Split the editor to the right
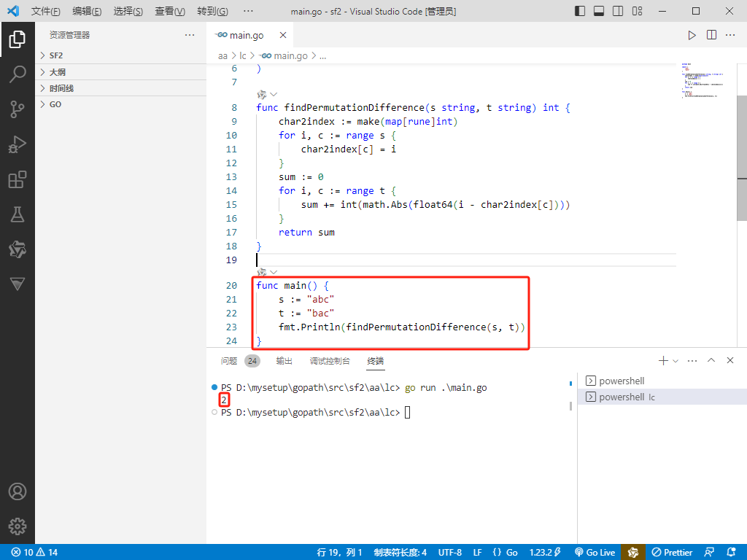Viewport: 747px width, 560px height. pos(711,35)
